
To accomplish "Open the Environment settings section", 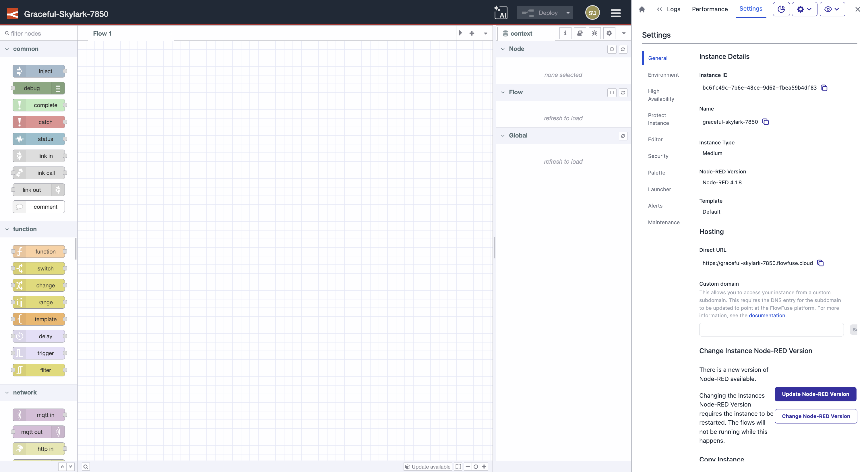I will (663, 75).
